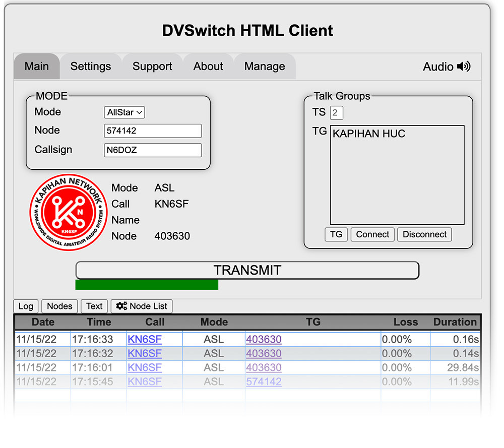504x448 pixels.
Task: Toggle the Audio speaker icon
Action: click(x=464, y=67)
